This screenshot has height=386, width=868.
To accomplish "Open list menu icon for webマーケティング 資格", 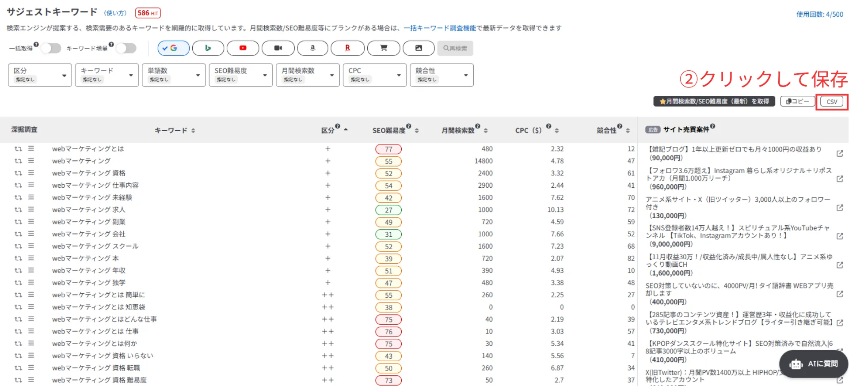I will [x=31, y=173].
